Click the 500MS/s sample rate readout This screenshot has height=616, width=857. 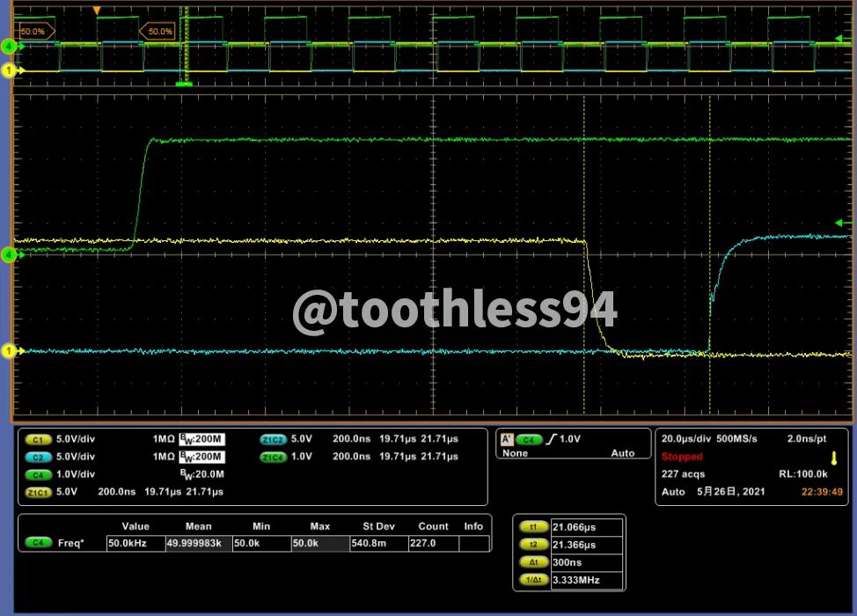[736, 439]
